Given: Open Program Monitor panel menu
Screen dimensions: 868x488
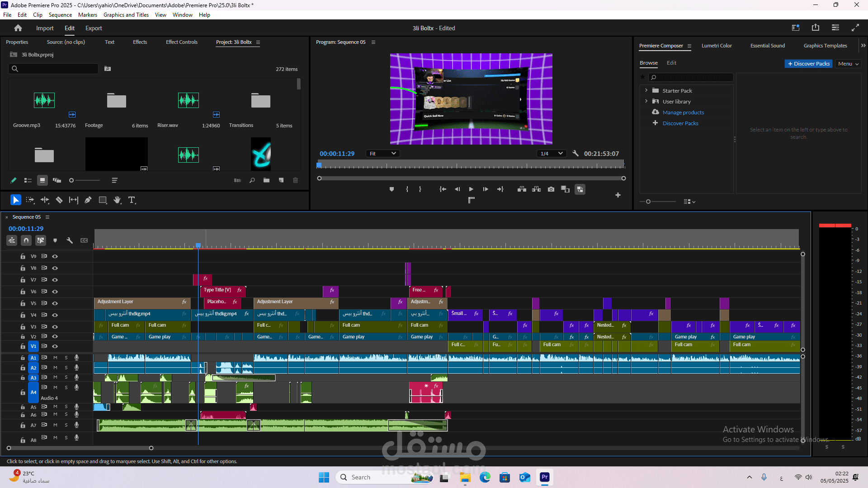Looking at the screenshot, I should click(373, 42).
